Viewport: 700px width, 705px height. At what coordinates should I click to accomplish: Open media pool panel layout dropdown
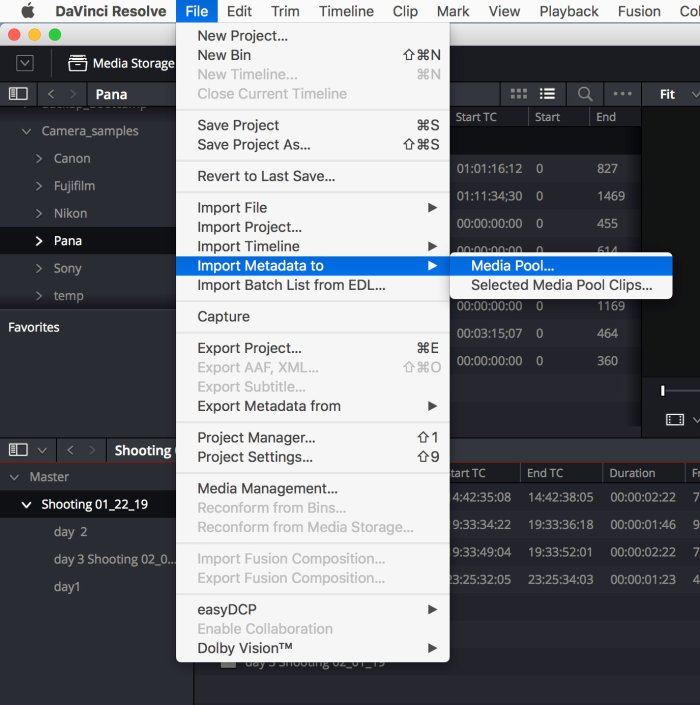pos(42,450)
